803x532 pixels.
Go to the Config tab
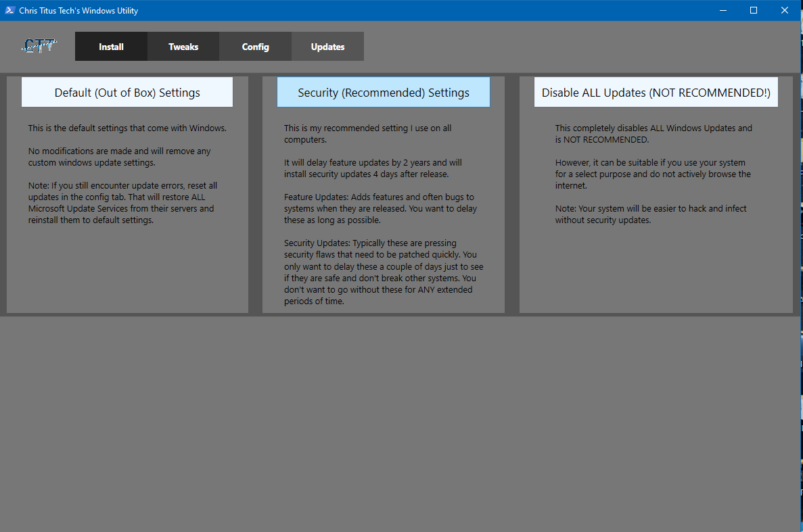pos(256,47)
